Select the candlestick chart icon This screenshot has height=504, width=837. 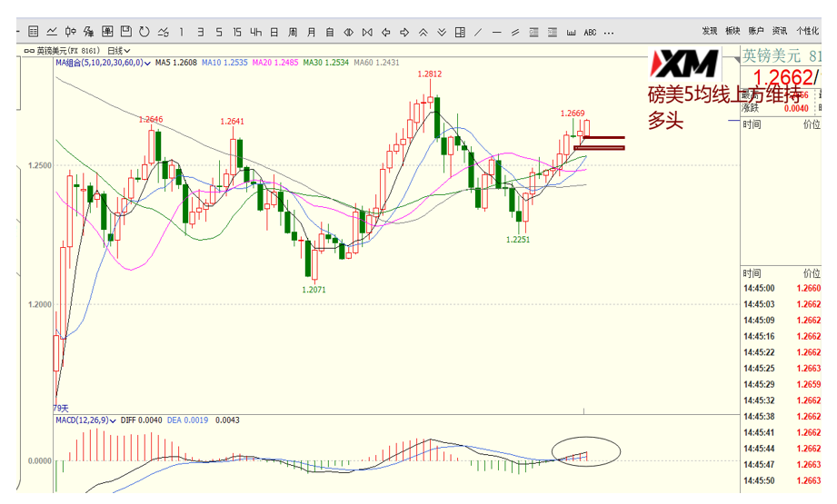71,32
